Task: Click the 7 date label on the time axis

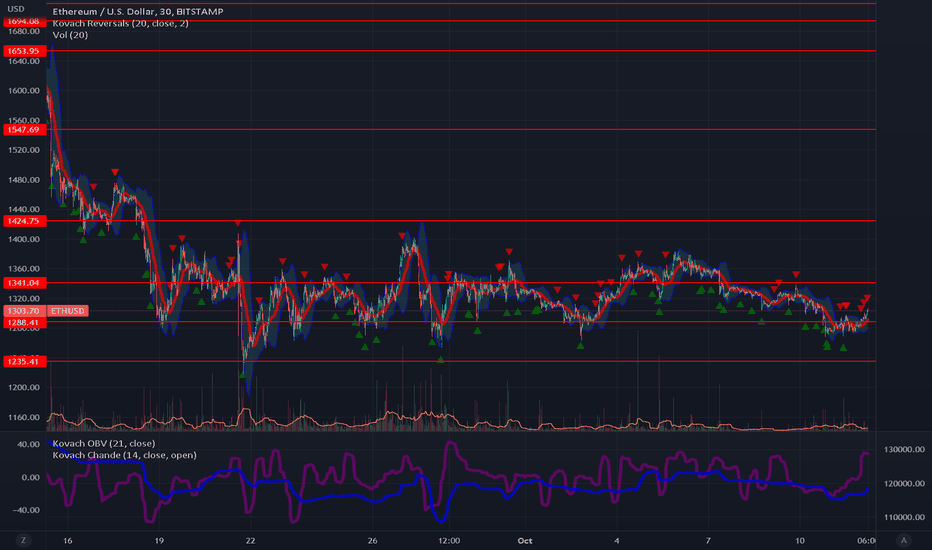Action: (708, 540)
